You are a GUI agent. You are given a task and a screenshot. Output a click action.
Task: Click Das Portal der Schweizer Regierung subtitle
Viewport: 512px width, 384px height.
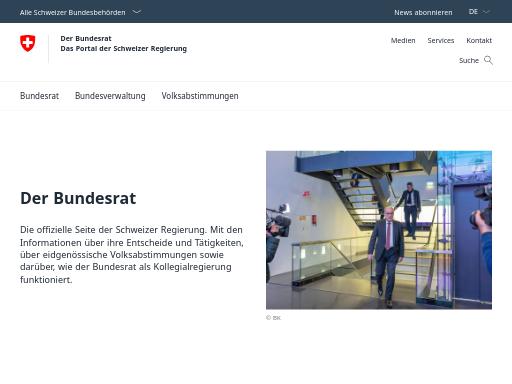point(124,48)
